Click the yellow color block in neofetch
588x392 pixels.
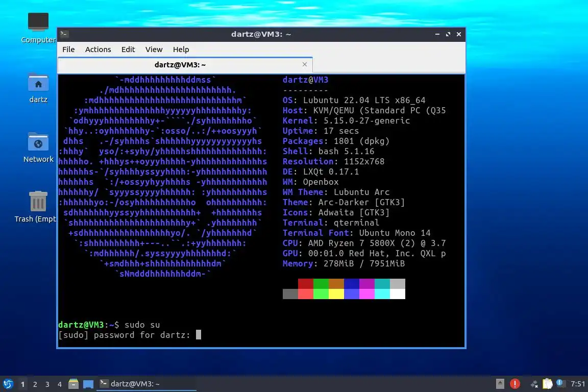coord(336,293)
